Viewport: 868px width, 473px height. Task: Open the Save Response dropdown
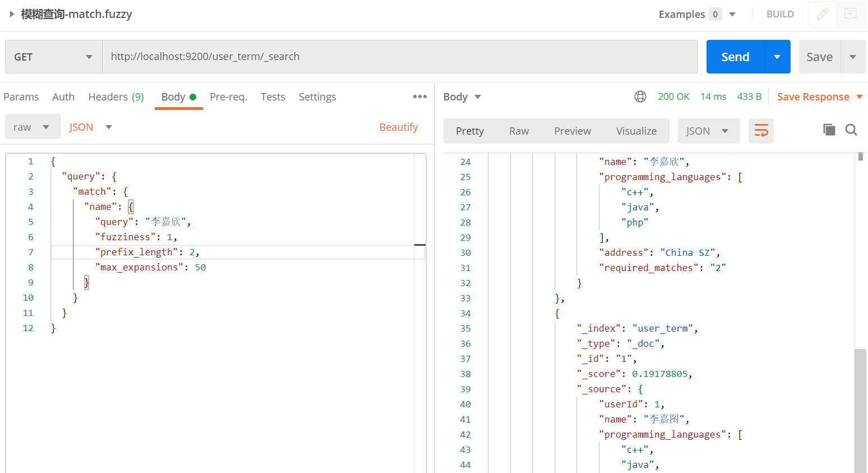point(820,97)
